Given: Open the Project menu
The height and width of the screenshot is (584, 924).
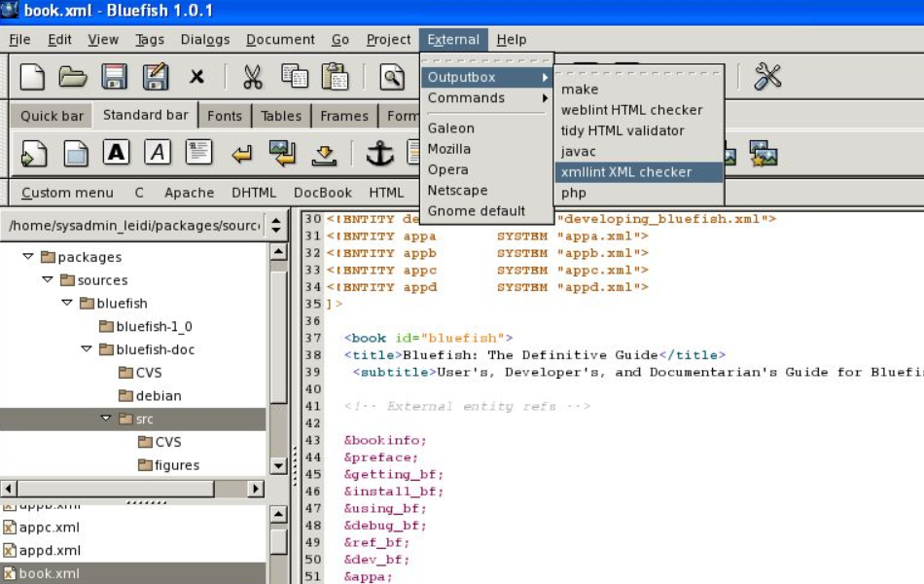Looking at the screenshot, I should click(388, 40).
